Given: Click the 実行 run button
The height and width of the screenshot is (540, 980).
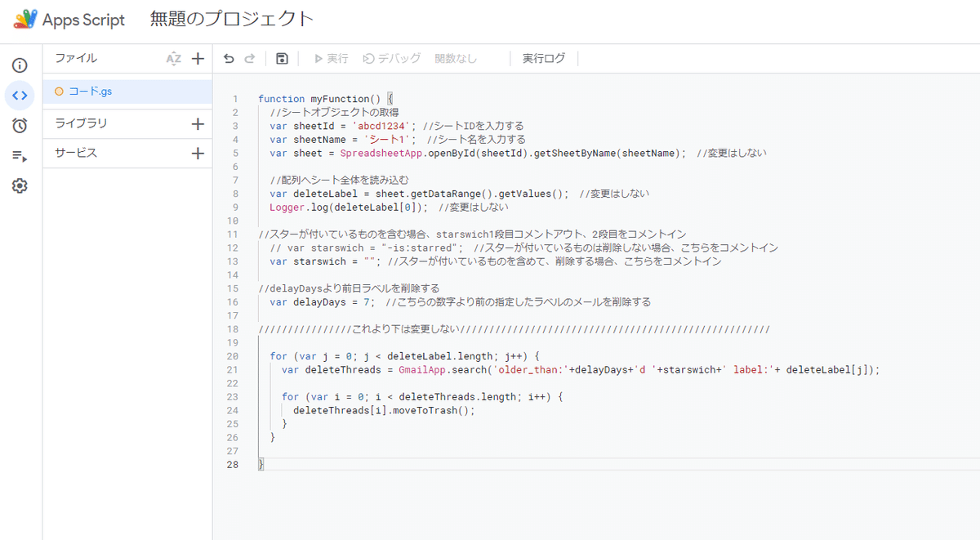Looking at the screenshot, I should pyautogui.click(x=332, y=59).
